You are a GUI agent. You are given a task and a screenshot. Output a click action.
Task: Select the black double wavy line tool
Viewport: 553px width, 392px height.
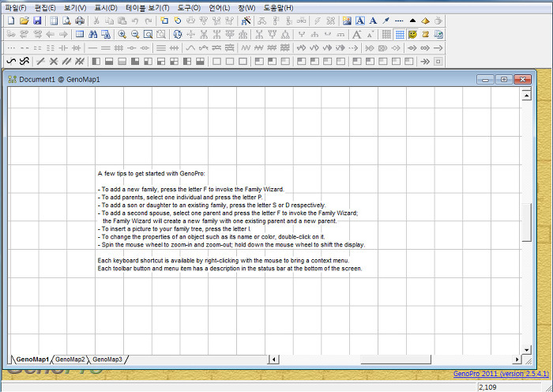click(24, 62)
